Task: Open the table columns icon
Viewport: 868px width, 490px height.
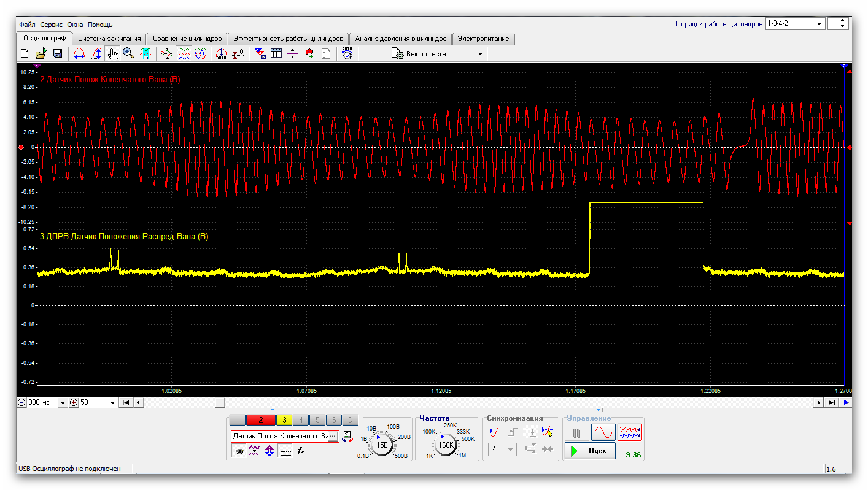Action: 276,53
